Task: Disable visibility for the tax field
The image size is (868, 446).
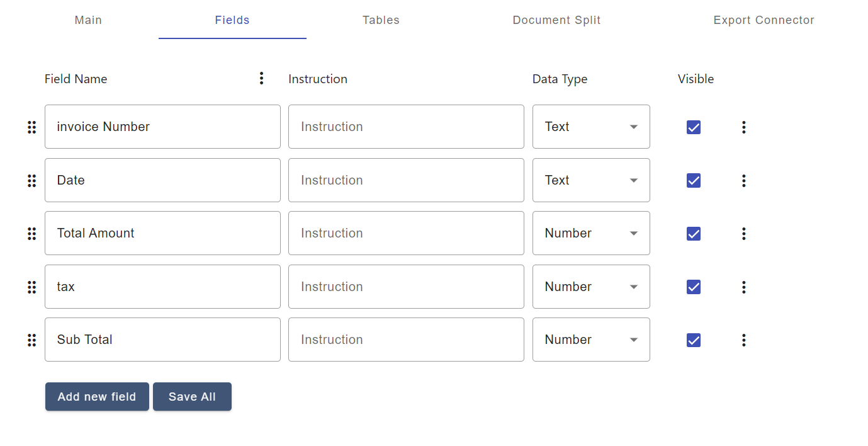Action: coord(693,287)
